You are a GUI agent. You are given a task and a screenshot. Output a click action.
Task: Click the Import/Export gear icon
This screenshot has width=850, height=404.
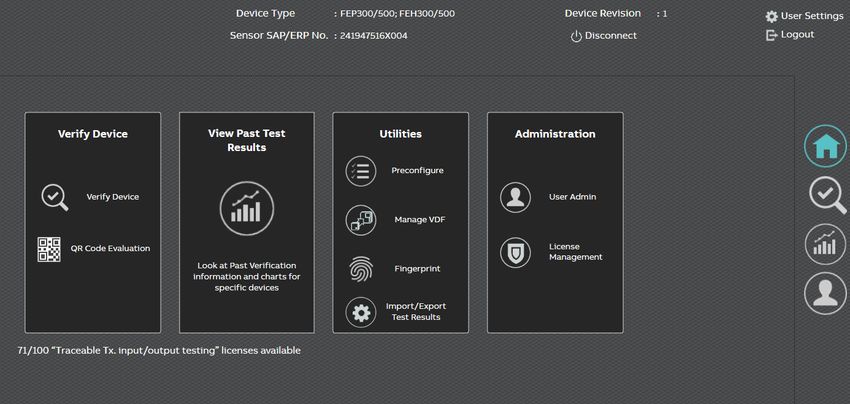coord(360,312)
